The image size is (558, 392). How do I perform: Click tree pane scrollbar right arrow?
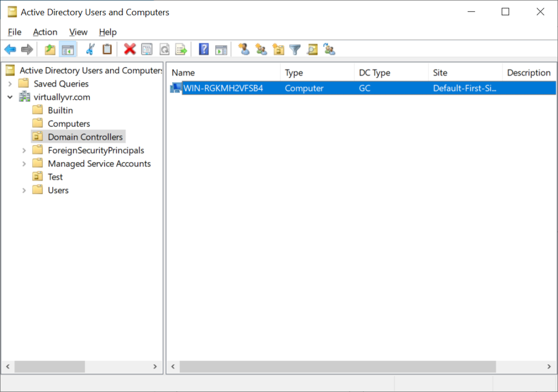155,366
